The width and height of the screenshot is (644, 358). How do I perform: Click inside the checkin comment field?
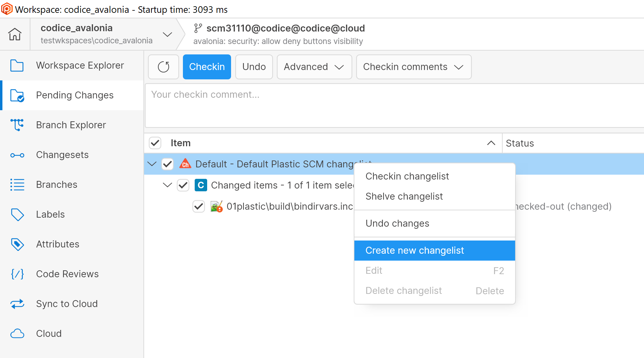[x=312, y=104]
